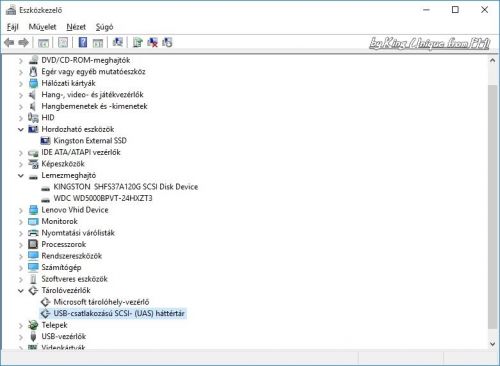Expand the USB-vezérlők node arrow
The width and height of the screenshot is (500, 366).
coord(21,337)
